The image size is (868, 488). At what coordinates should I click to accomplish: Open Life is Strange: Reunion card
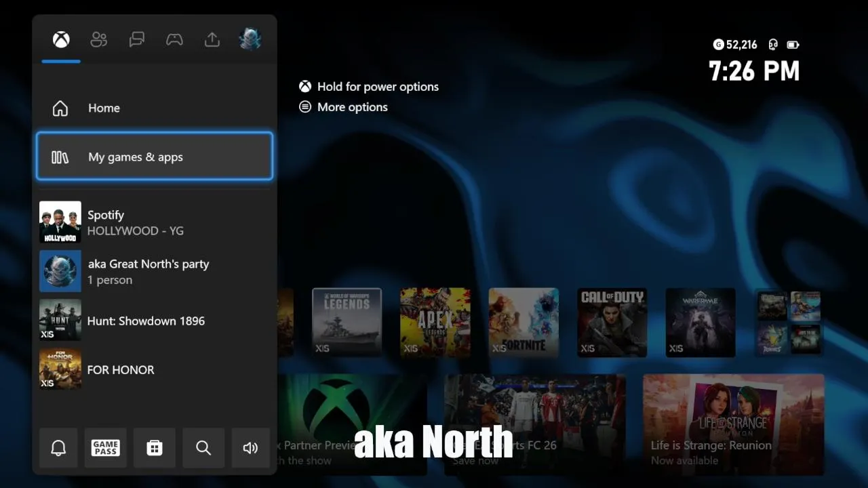click(734, 424)
